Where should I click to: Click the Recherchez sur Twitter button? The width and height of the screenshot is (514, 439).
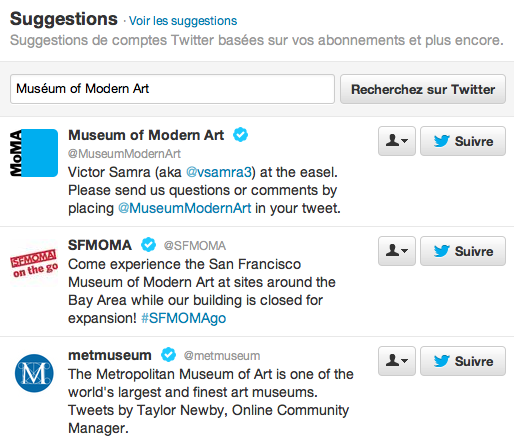(423, 89)
